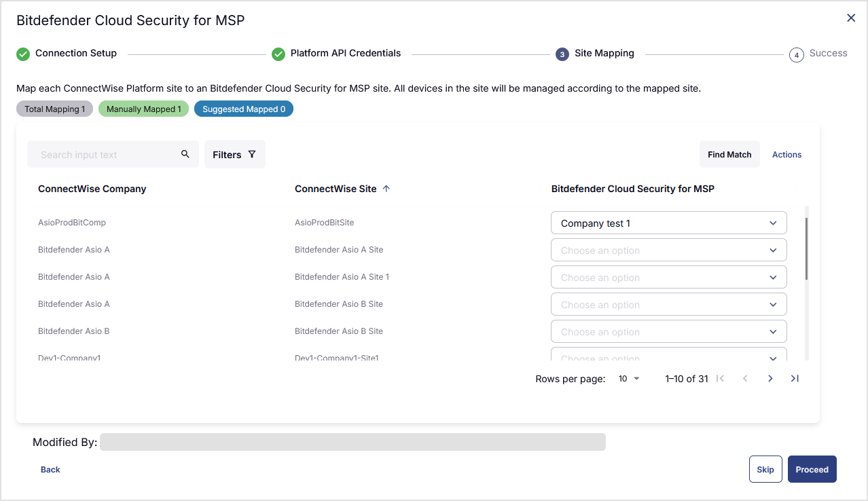Open dropdown for Asio A company's Asio B Site

669,304
